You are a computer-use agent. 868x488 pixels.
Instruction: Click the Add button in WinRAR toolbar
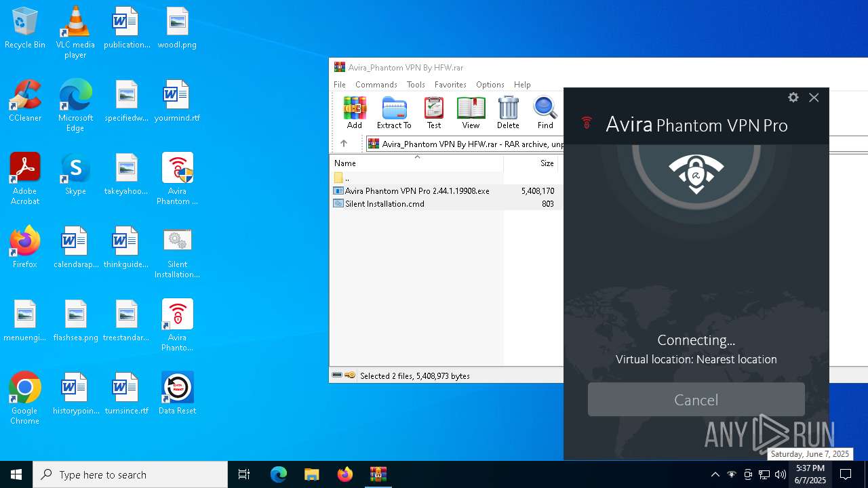point(354,113)
